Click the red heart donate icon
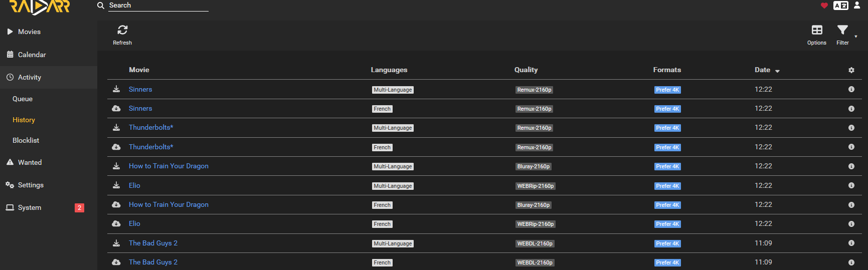 click(824, 6)
